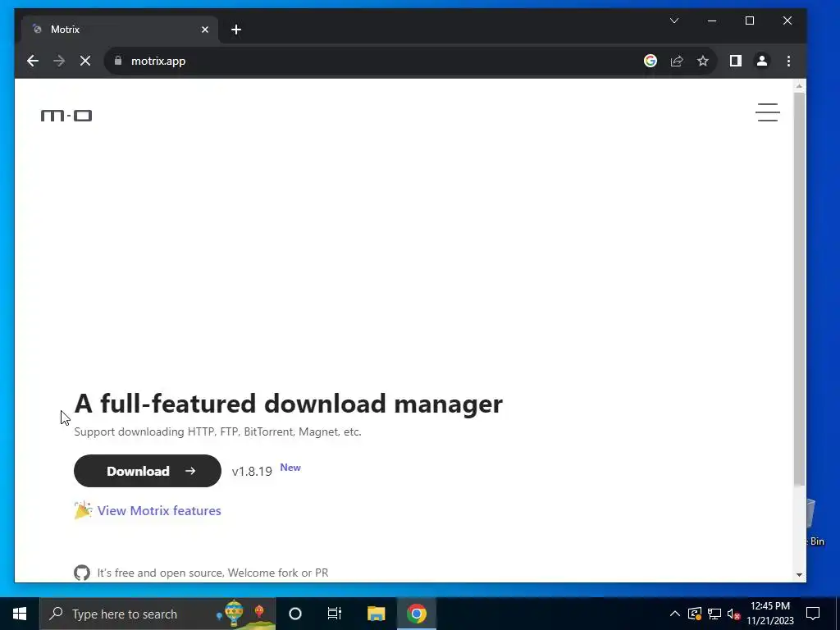Click the tray security status icon

coord(695,614)
